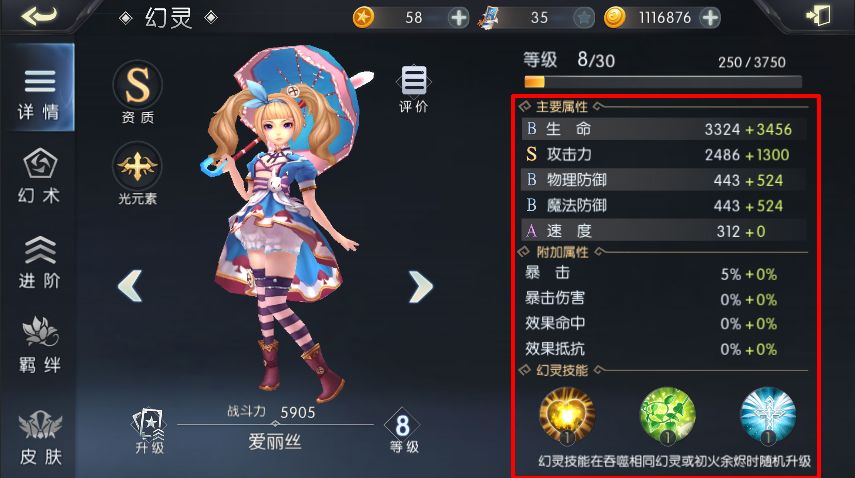Open the 评价 review list icon

(414, 89)
